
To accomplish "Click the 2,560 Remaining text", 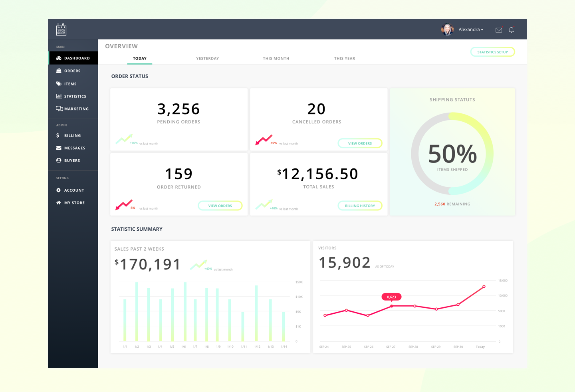I will click(x=452, y=204).
